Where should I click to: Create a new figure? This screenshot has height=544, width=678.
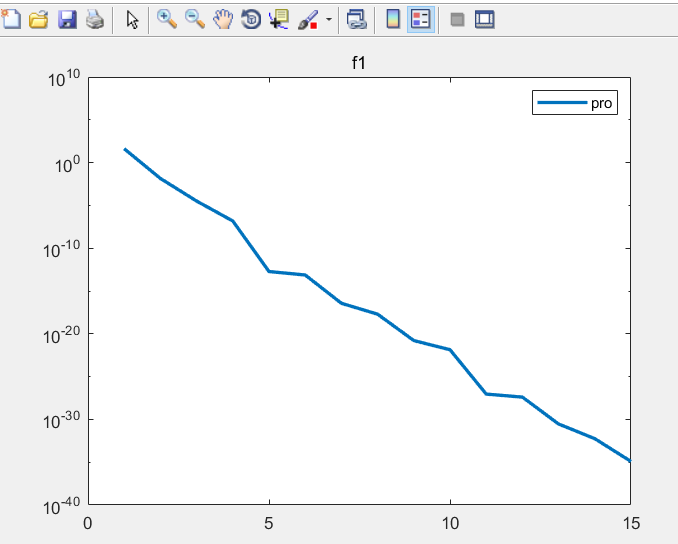pyautogui.click(x=11, y=19)
